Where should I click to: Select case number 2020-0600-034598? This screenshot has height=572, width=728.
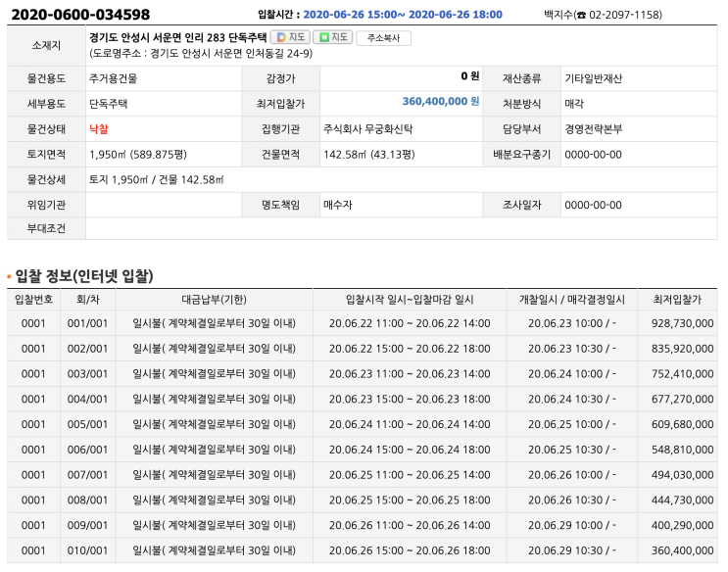(x=80, y=15)
